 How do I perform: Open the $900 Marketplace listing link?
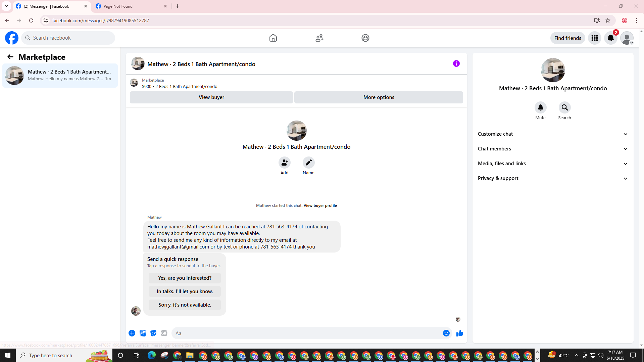point(180,86)
